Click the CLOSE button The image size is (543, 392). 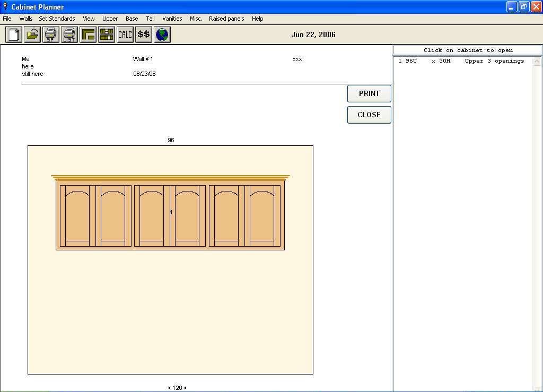[x=369, y=115]
